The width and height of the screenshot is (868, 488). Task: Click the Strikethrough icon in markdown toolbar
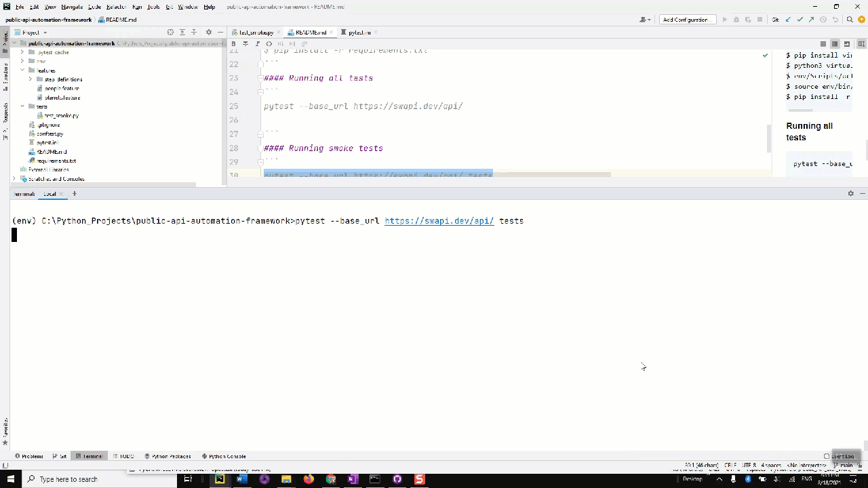[245, 43]
